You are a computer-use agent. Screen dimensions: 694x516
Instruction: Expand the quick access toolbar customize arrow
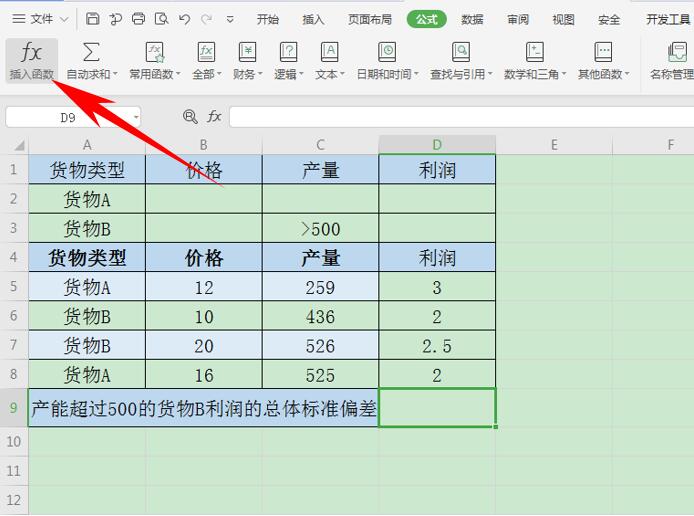[x=230, y=19]
